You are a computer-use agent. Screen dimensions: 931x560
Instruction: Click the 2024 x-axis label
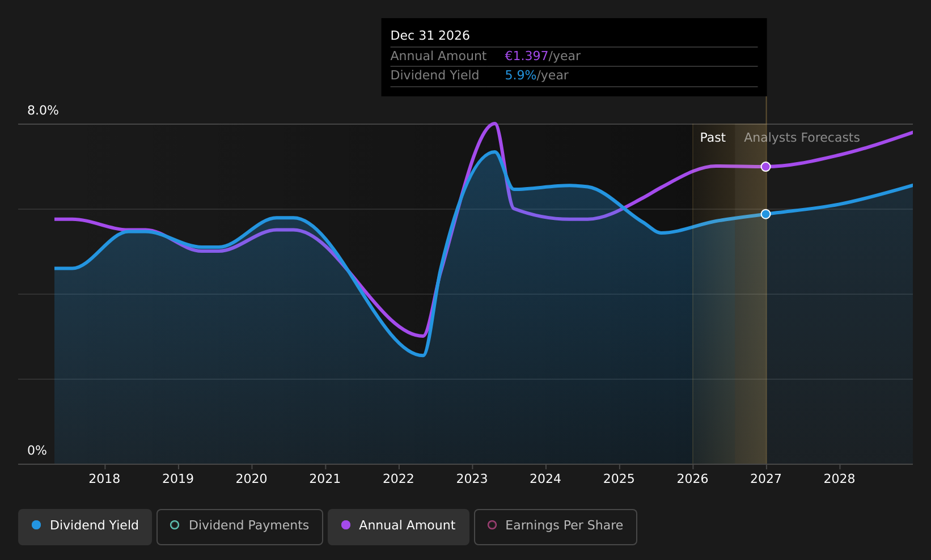point(545,479)
